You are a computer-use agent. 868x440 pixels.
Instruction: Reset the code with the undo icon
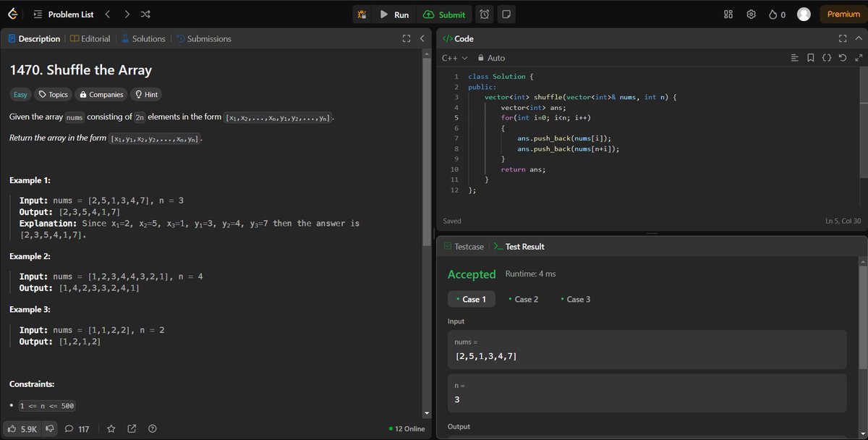[843, 58]
